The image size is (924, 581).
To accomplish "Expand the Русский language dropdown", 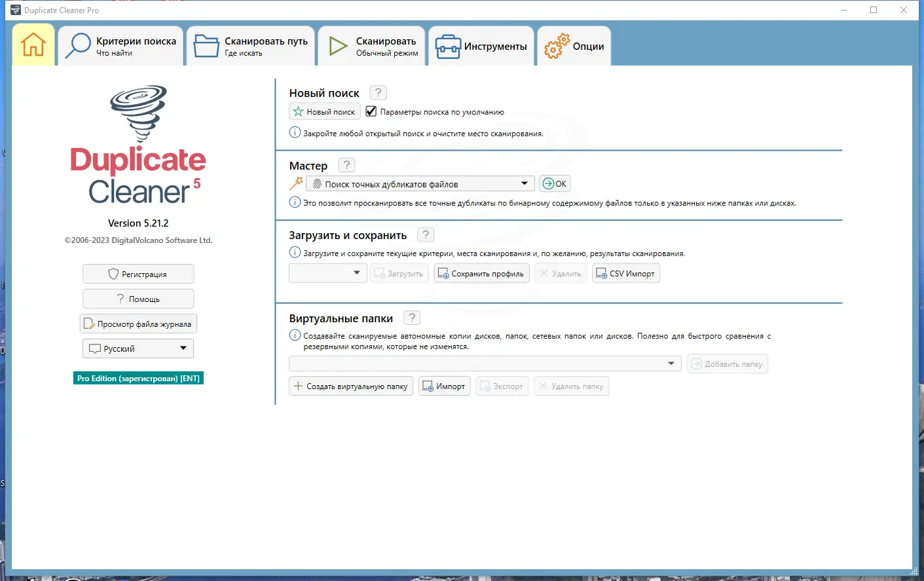I will (138, 348).
